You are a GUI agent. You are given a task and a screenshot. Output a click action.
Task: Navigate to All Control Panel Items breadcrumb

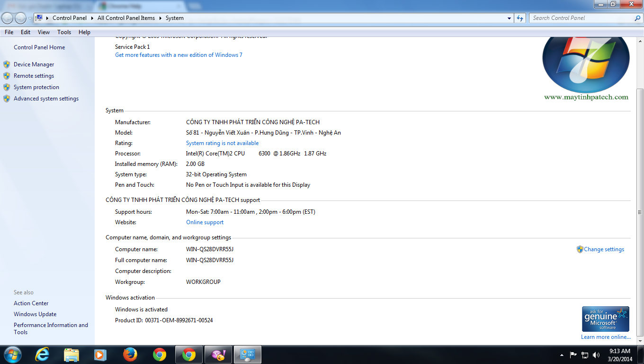(x=126, y=18)
